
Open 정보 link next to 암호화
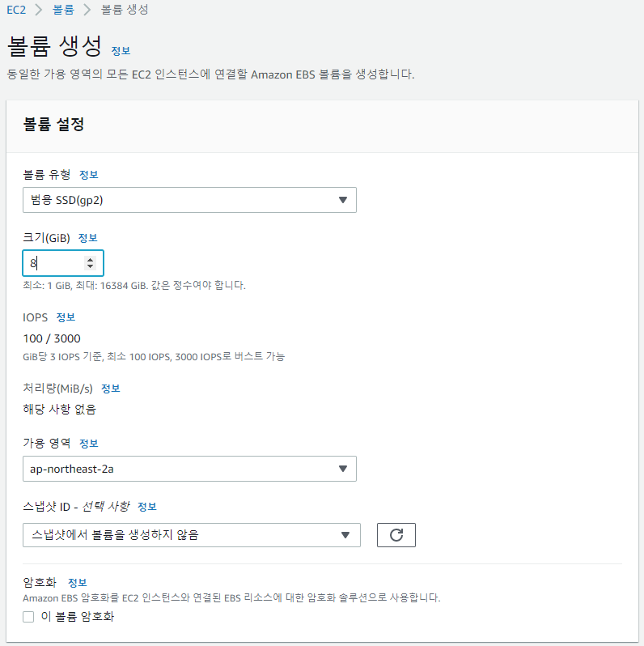(78, 583)
